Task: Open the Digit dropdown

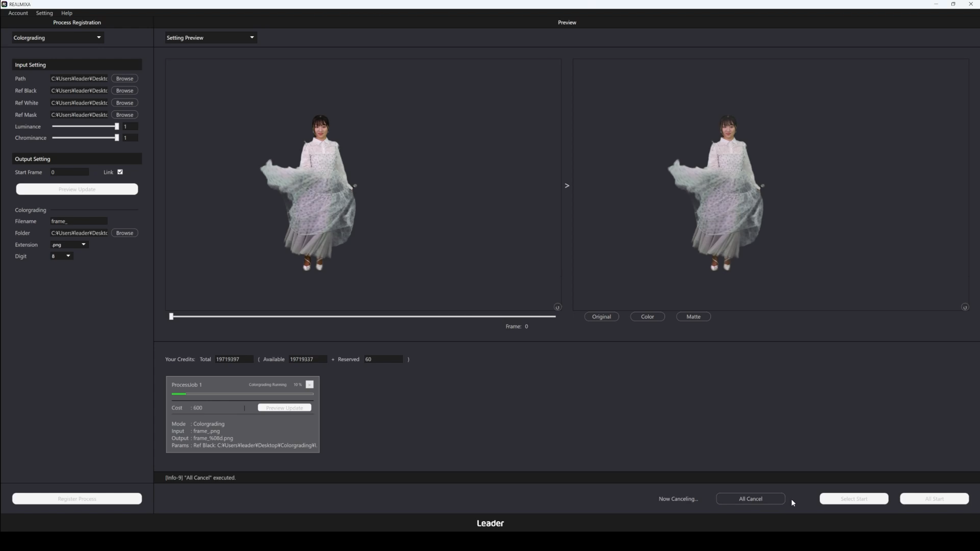Action: [62, 256]
